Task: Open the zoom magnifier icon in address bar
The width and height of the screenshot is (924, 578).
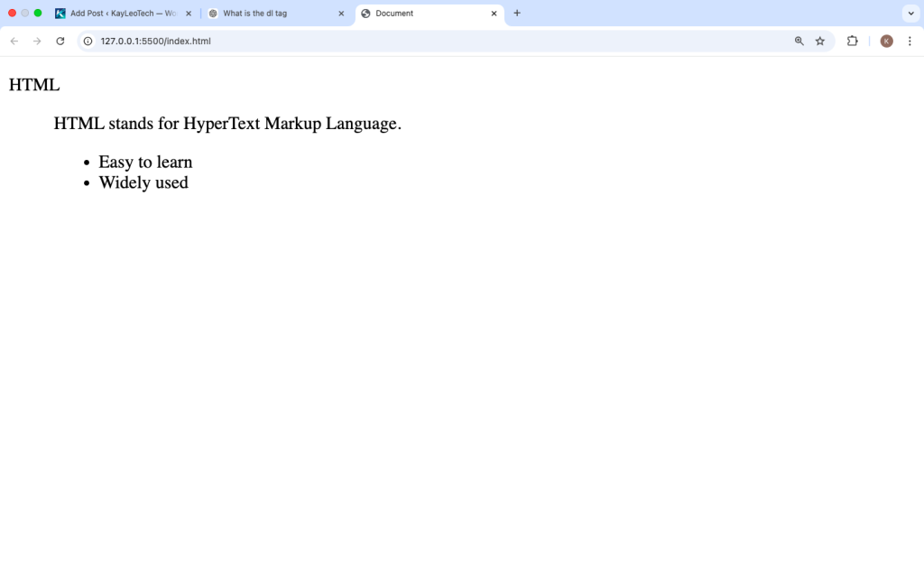Action: point(799,41)
